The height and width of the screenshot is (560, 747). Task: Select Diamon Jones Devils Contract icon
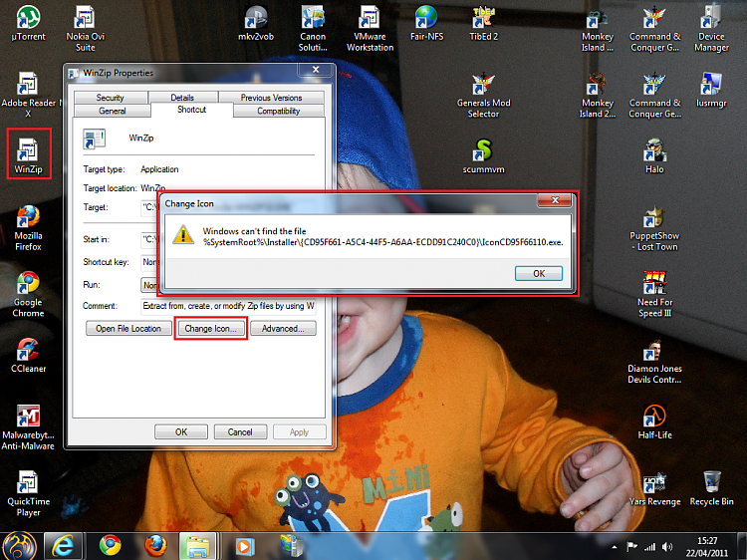[654, 362]
